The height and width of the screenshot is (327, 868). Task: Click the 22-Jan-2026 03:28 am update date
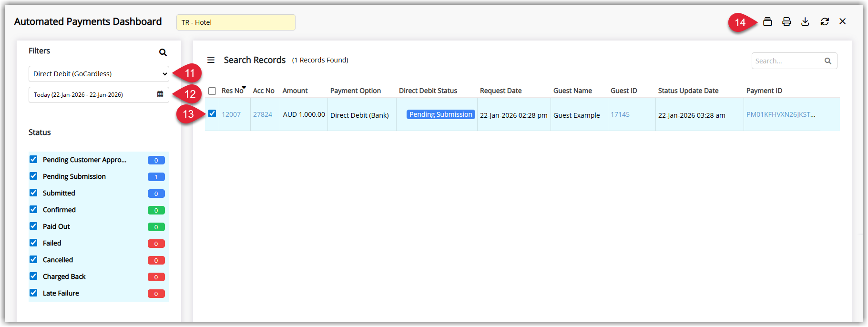click(x=692, y=115)
